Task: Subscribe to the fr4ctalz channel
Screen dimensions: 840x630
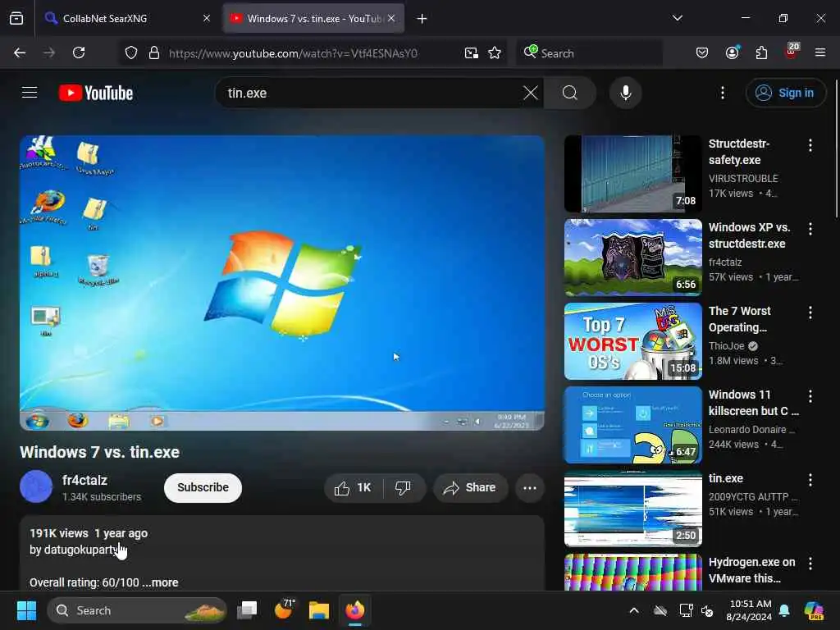Action: [203, 487]
